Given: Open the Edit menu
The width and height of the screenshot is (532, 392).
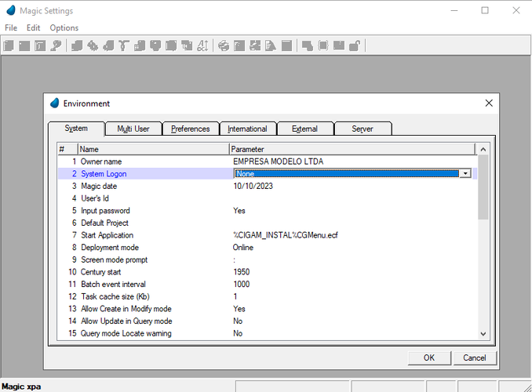Looking at the screenshot, I should tap(33, 27).
